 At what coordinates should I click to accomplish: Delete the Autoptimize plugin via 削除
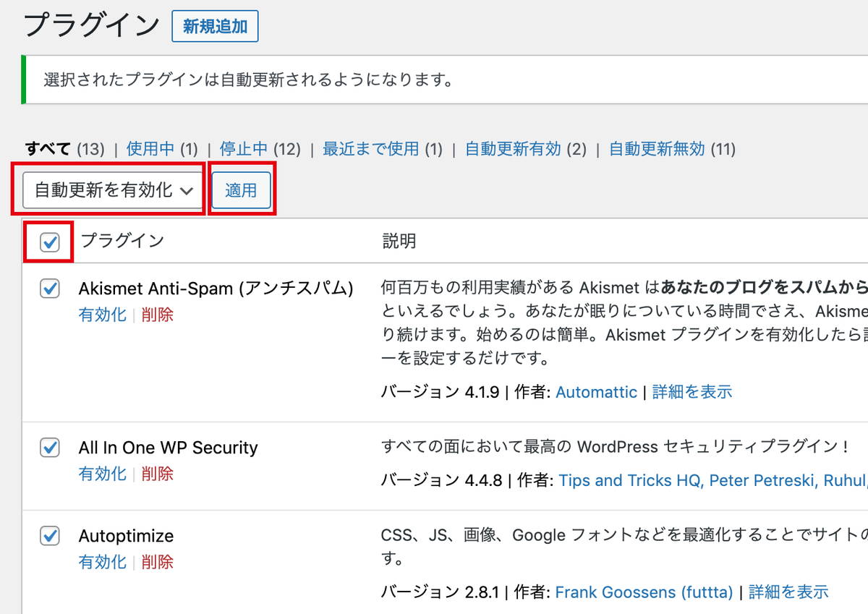pos(158,561)
